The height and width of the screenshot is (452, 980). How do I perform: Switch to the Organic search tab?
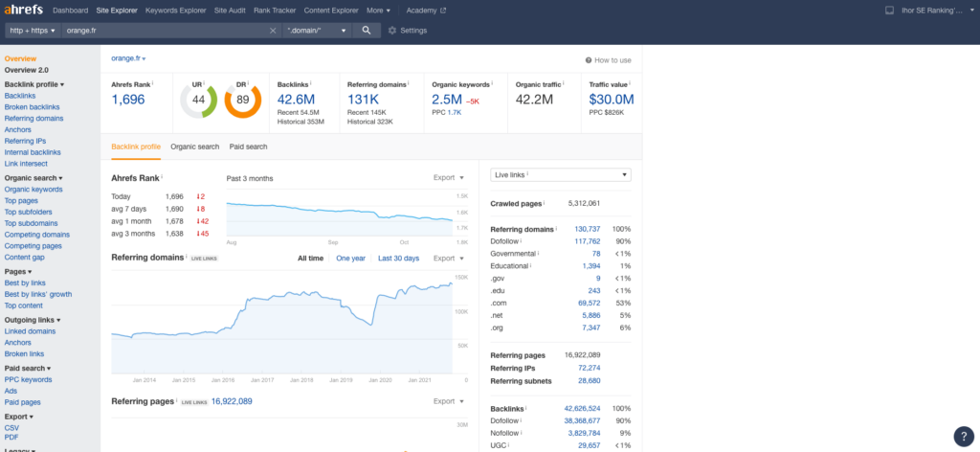(x=195, y=147)
